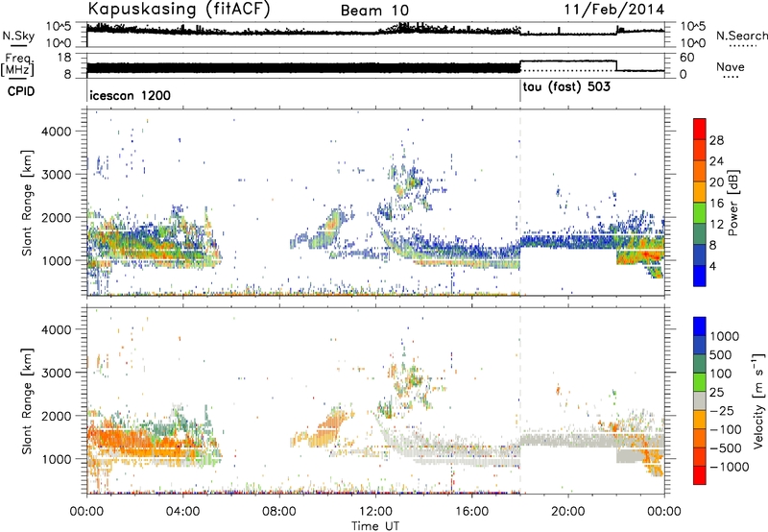
Task: Click the '1000' value on Velocity scale
Action: [x=724, y=336]
